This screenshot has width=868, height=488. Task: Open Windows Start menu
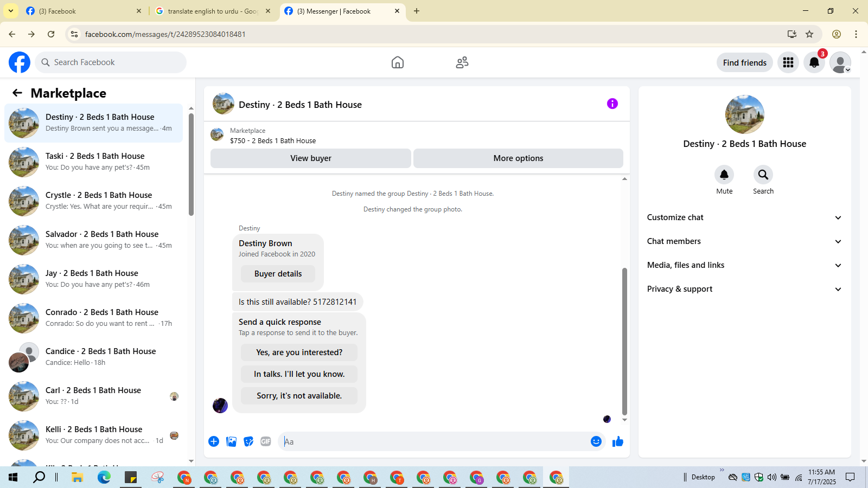[x=13, y=477]
